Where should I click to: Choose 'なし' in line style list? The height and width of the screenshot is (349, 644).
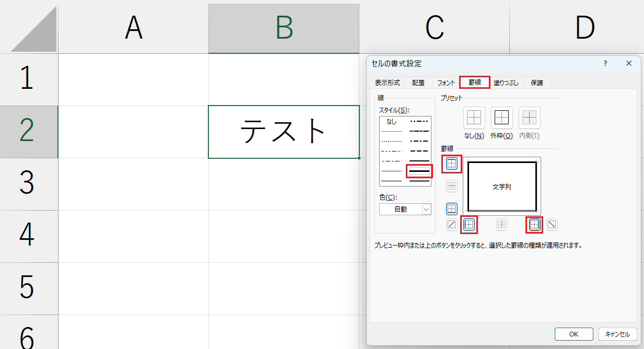pos(392,122)
